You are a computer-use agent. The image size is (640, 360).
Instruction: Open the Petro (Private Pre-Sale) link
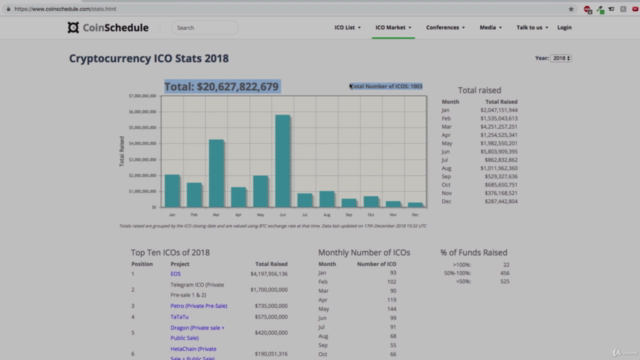tap(199, 306)
